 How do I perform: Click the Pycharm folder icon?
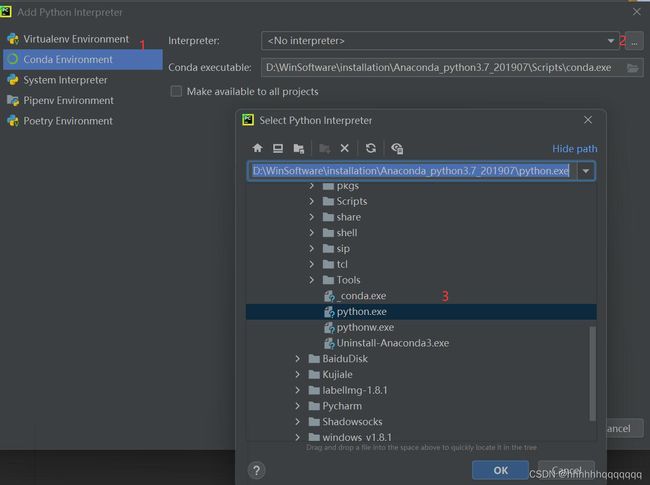314,406
